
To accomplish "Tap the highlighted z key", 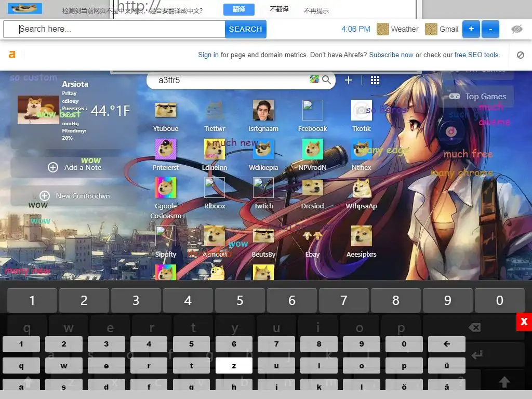I will click(234, 366).
